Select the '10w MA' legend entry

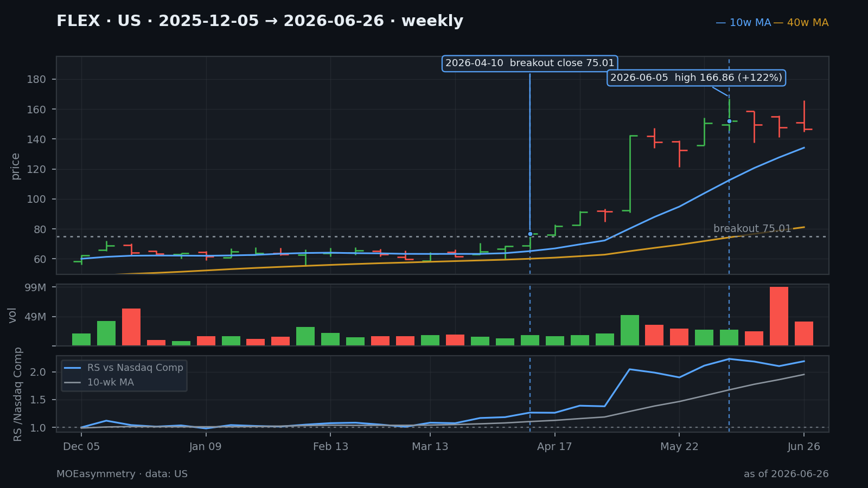click(x=743, y=23)
